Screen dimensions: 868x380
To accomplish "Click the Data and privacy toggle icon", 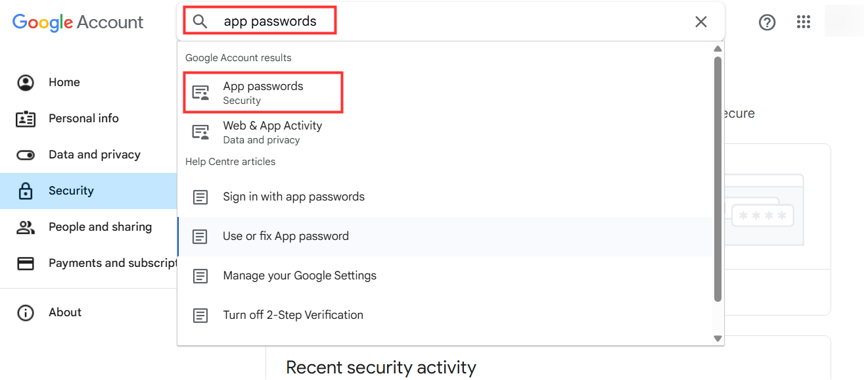I will (26, 155).
